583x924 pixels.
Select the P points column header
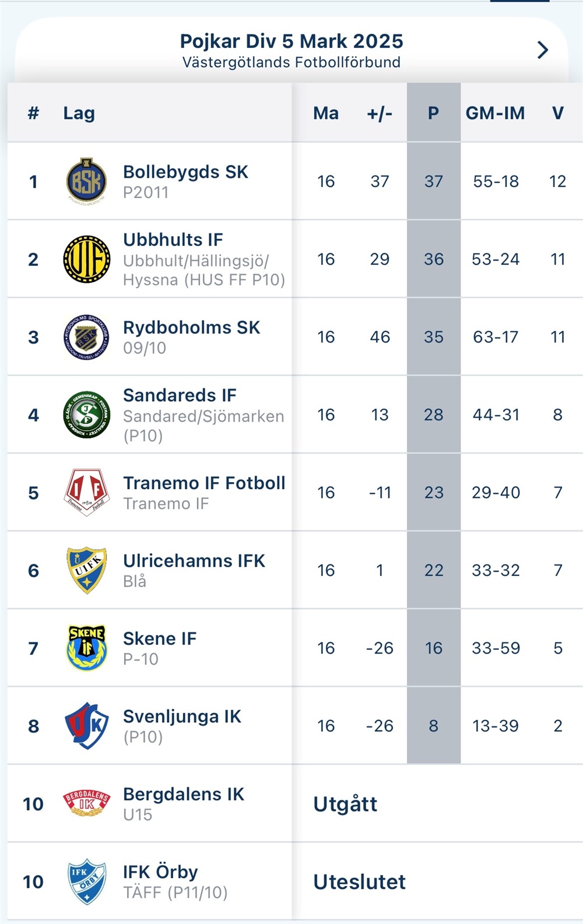[x=433, y=113]
